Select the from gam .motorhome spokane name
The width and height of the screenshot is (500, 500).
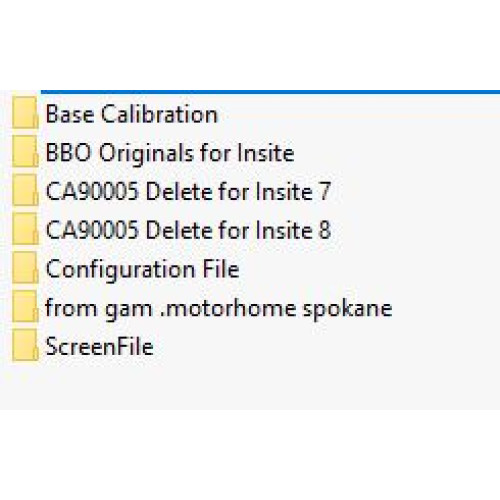coord(219,309)
